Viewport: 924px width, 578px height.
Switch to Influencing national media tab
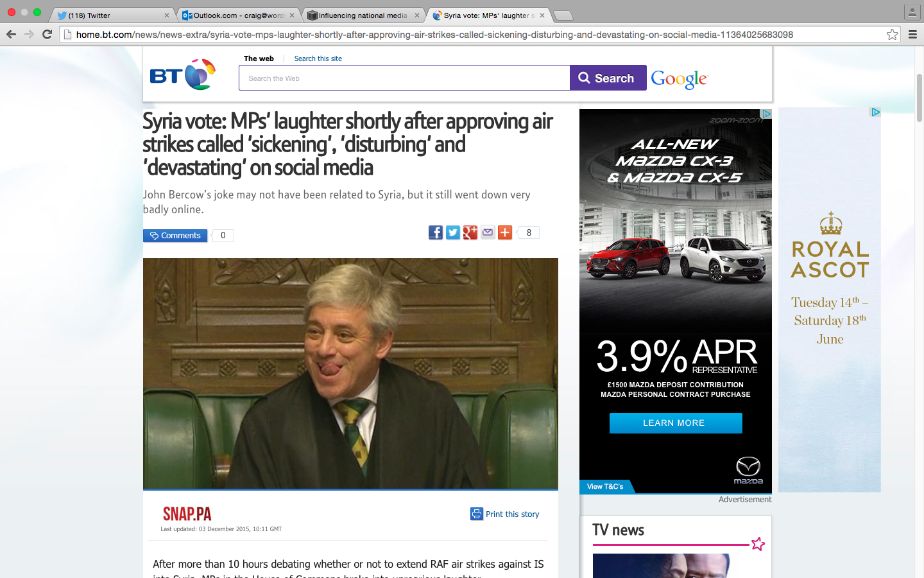pyautogui.click(x=363, y=15)
